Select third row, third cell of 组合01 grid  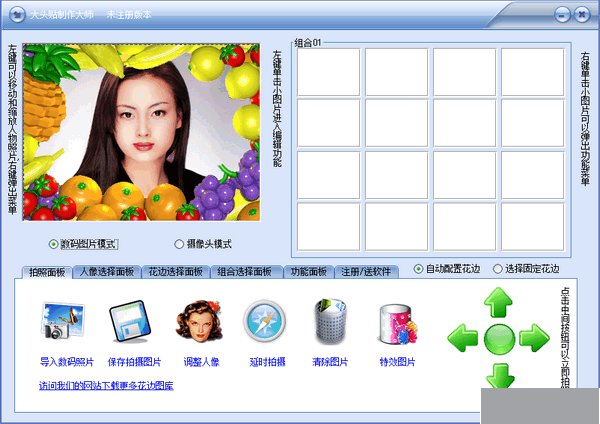[464, 175]
